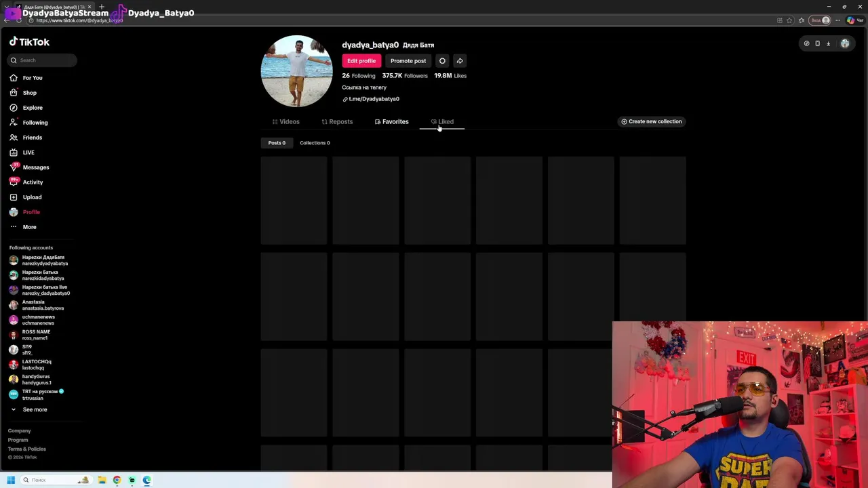Click Create new collection button
Viewport: 868px width, 488px height.
[652, 121]
